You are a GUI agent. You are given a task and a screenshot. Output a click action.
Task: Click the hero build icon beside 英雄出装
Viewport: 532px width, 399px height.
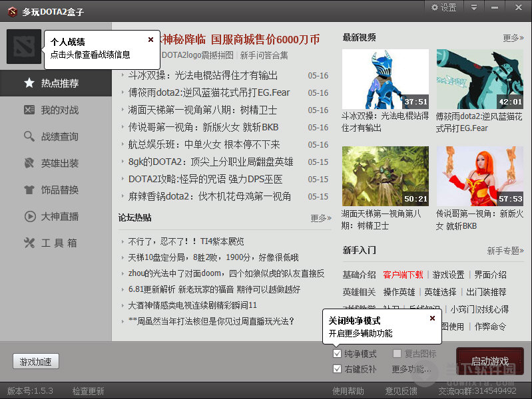[x=29, y=163]
